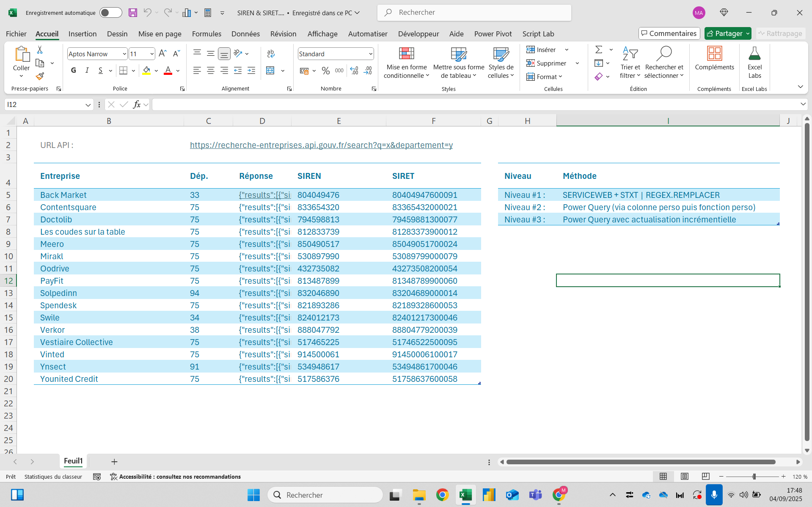The height and width of the screenshot is (507, 812).
Task: Click the Wrap Text icon
Action: coord(271,54)
